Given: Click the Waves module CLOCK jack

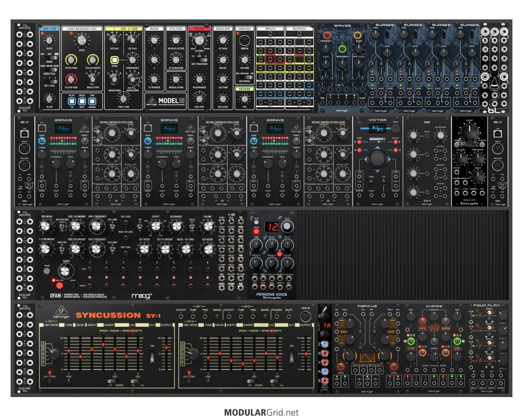Looking at the screenshot, I should coord(362,102).
